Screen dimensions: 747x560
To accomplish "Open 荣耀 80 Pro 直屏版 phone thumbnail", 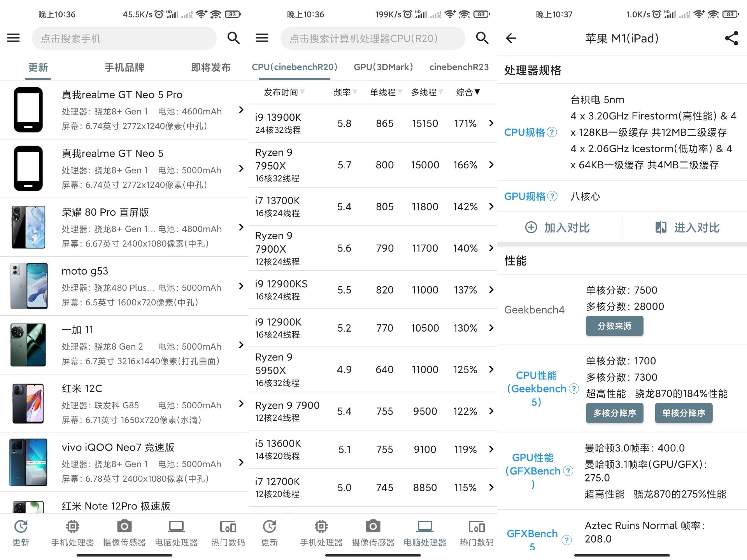I will point(28,227).
